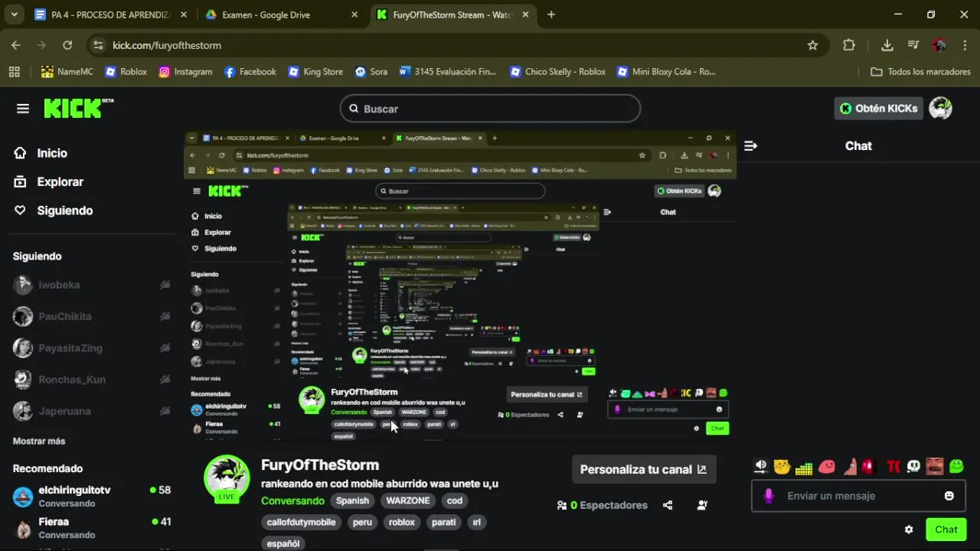Toggle notifications for PauChikita
Image resolution: width=980 pixels, height=551 pixels.
coord(165,316)
